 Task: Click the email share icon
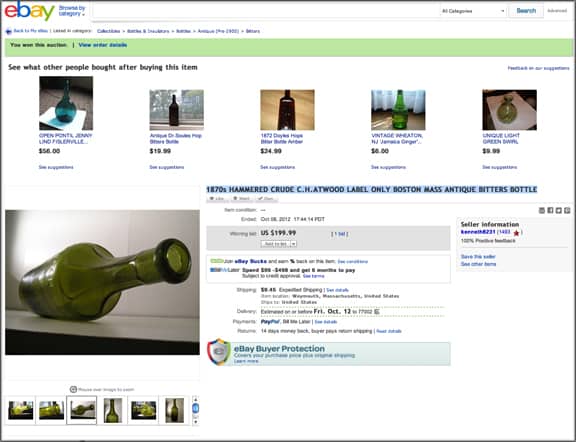[x=541, y=210]
